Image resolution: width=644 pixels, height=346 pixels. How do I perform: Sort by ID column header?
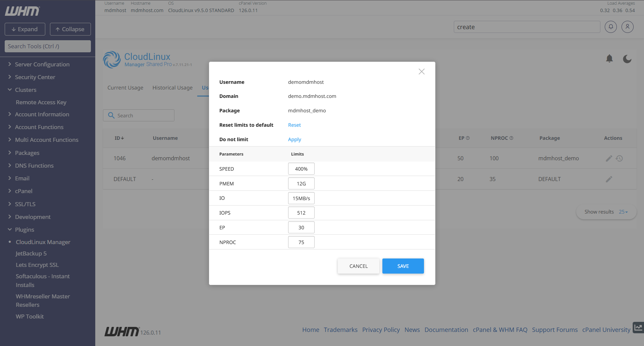coord(119,138)
